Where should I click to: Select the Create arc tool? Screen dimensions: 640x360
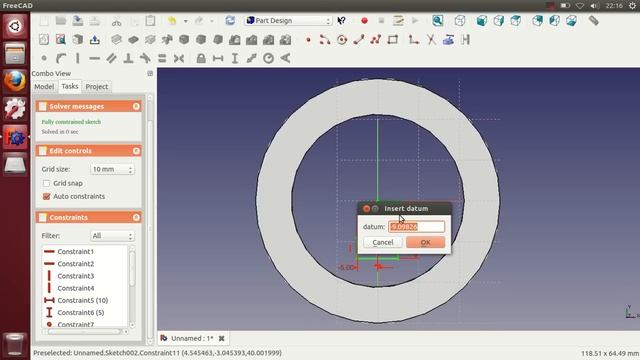(325, 40)
